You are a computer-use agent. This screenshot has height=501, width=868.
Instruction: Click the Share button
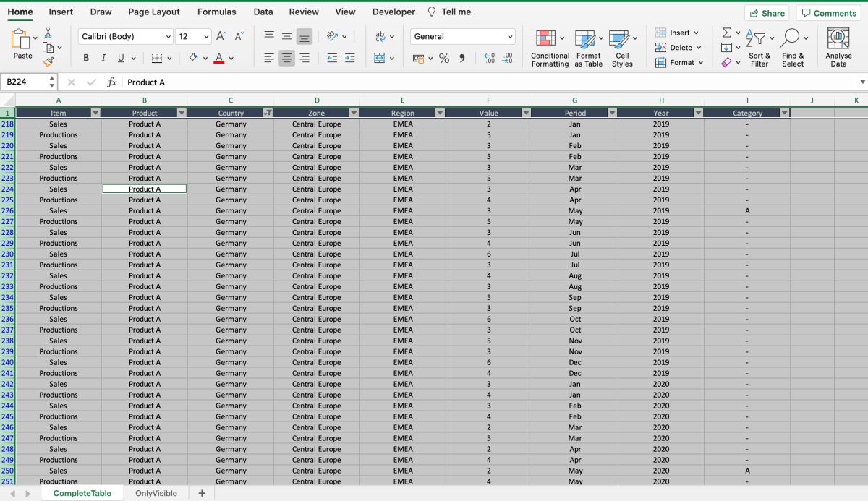click(x=766, y=12)
